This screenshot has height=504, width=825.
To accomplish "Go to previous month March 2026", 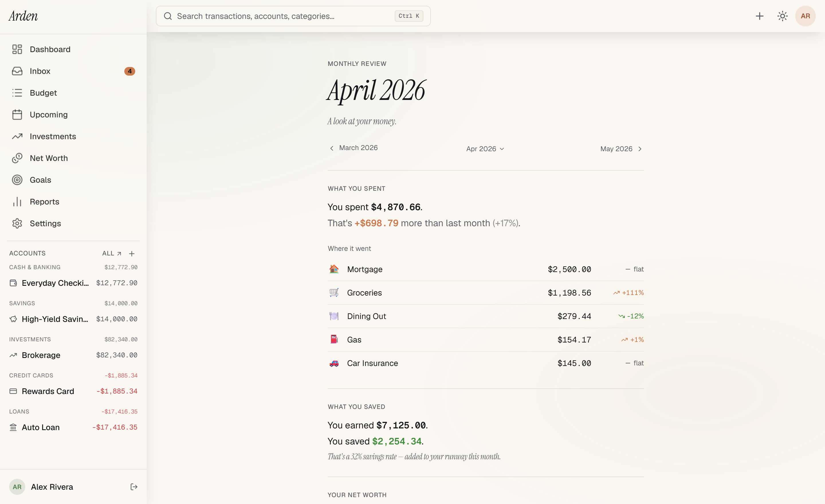I will 353,148.
